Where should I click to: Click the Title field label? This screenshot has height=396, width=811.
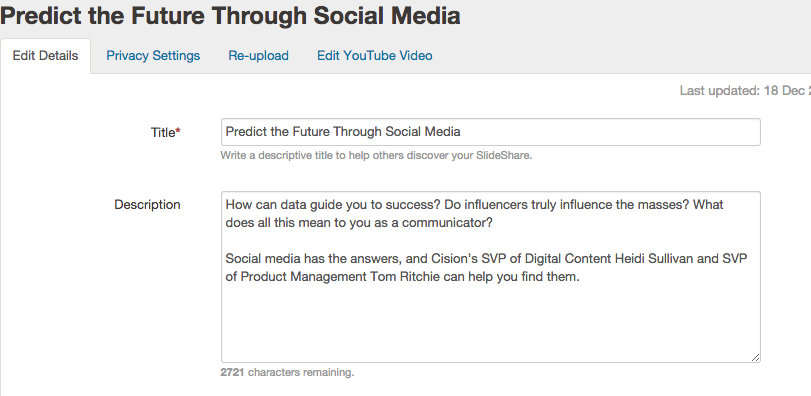point(163,132)
